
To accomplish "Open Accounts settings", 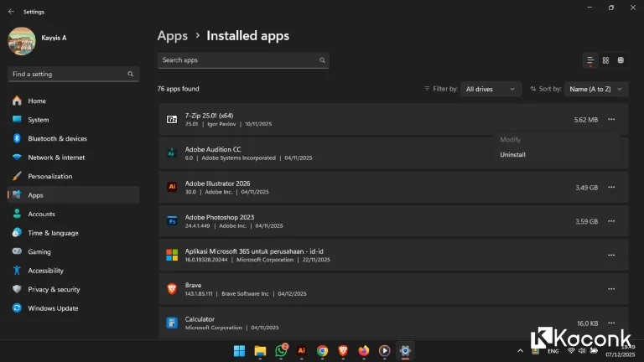I will (73, 215).
